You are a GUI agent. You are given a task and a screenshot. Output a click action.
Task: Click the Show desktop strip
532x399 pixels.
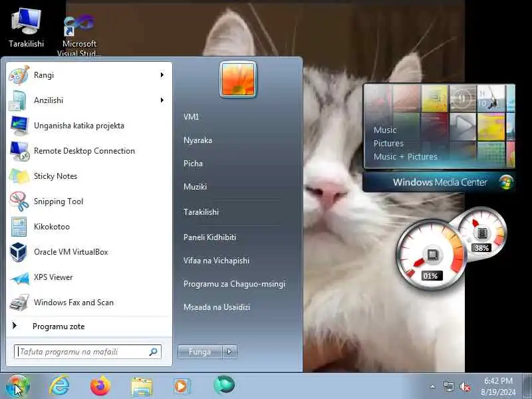click(x=527, y=386)
